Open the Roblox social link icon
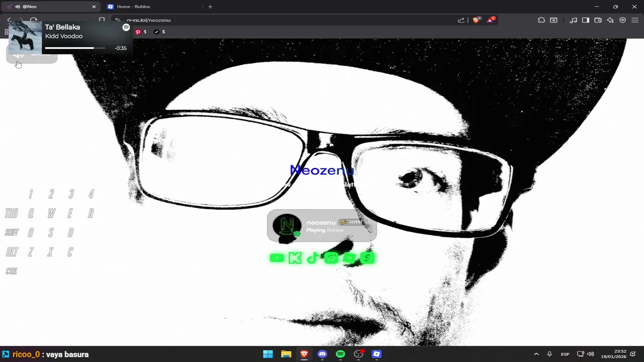The height and width of the screenshot is (362, 644). click(x=349, y=258)
